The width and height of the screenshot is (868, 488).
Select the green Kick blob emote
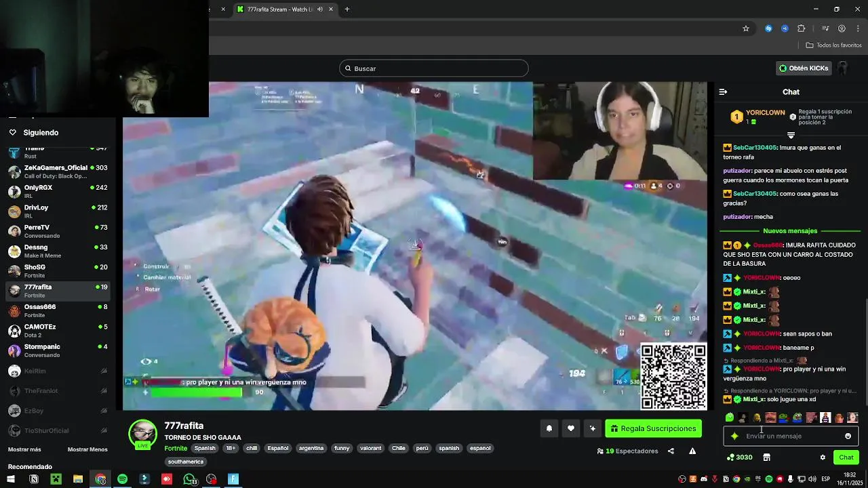coord(730,418)
